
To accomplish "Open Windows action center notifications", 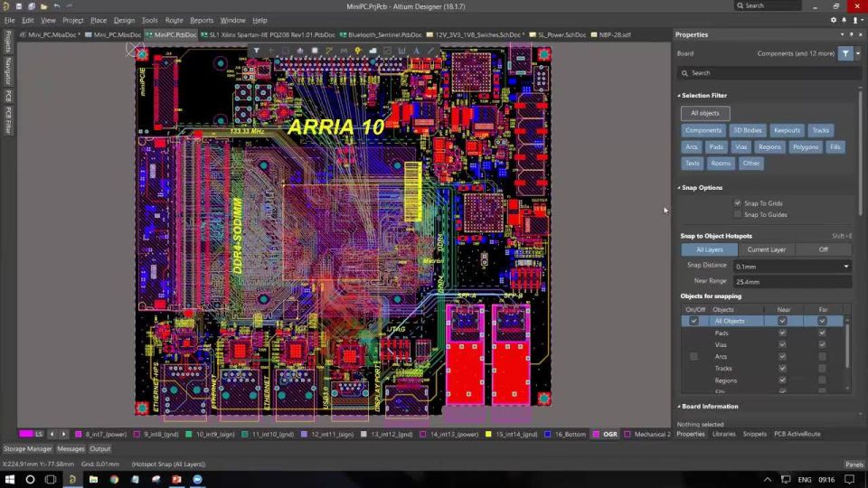I will (850, 479).
